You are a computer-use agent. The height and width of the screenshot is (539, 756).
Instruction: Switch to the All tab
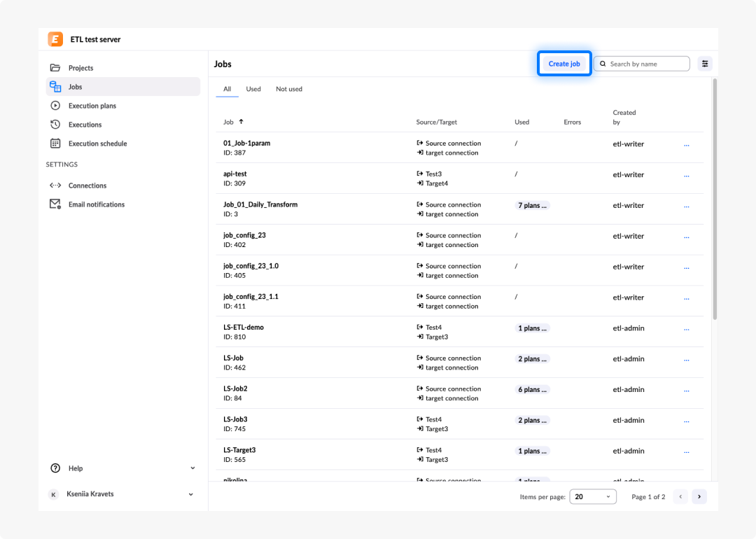tap(227, 89)
